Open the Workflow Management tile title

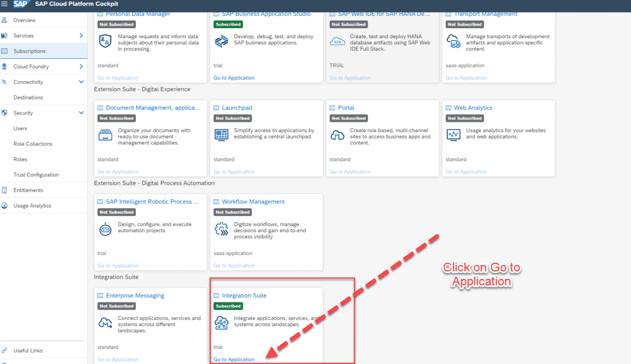coord(253,202)
